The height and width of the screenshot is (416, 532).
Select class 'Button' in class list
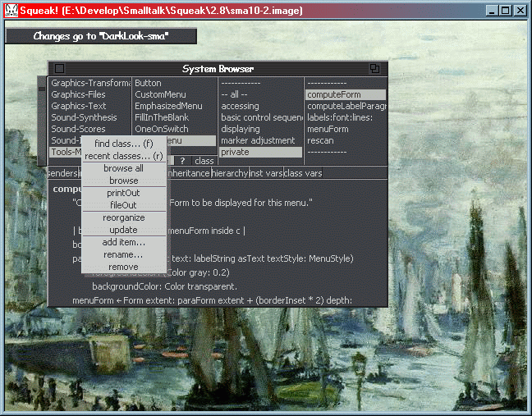(x=174, y=83)
